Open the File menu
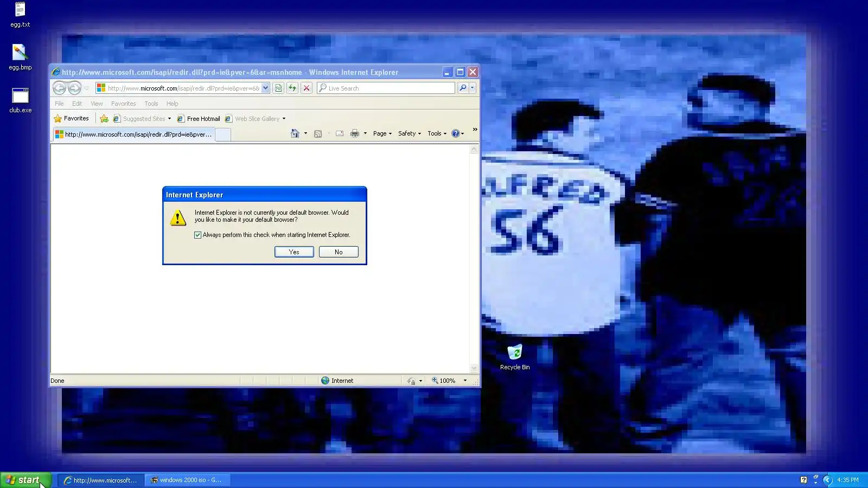The height and width of the screenshot is (488, 868). (59, 104)
